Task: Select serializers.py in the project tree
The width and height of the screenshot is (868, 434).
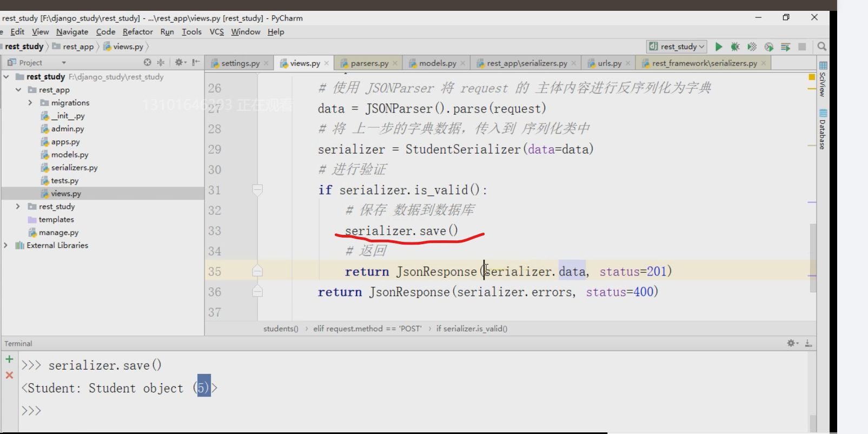Action: (x=74, y=168)
